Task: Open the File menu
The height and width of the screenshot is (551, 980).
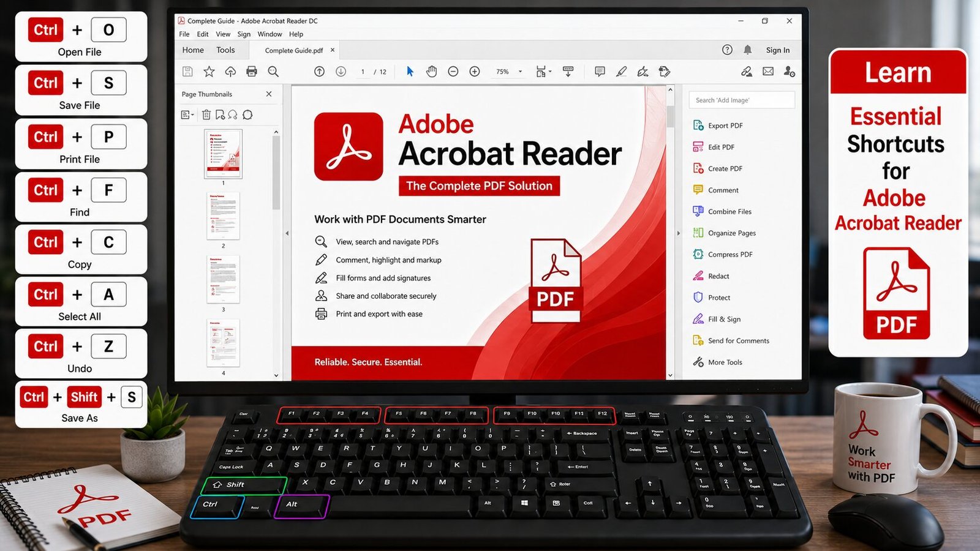Action: click(x=184, y=34)
